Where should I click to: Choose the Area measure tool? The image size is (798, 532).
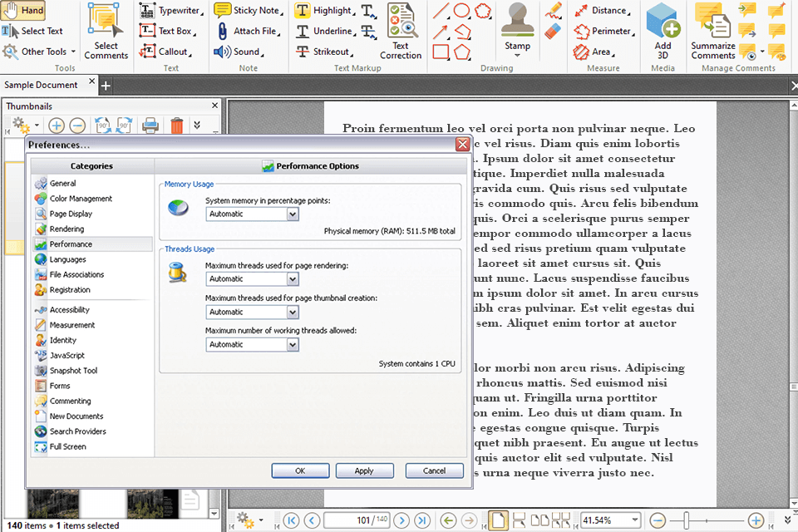click(594, 52)
